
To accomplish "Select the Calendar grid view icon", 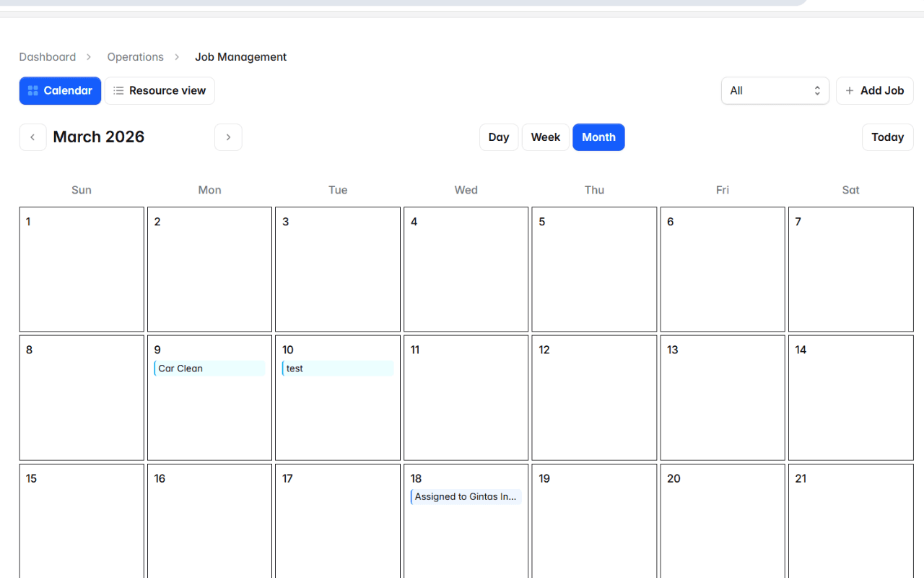I will click(x=33, y=90).
